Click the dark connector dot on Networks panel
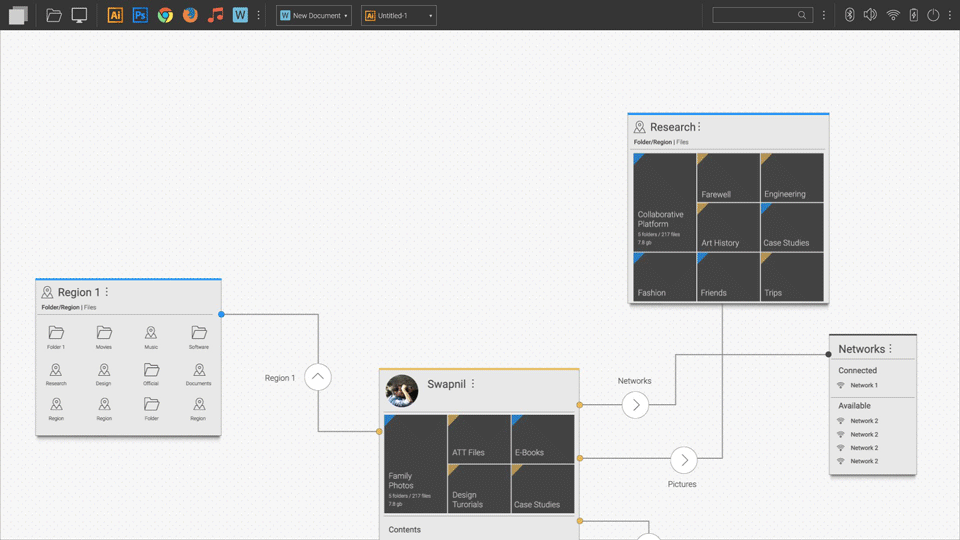Viewport: 960px width, 540px height. click(x=828, y=354)
